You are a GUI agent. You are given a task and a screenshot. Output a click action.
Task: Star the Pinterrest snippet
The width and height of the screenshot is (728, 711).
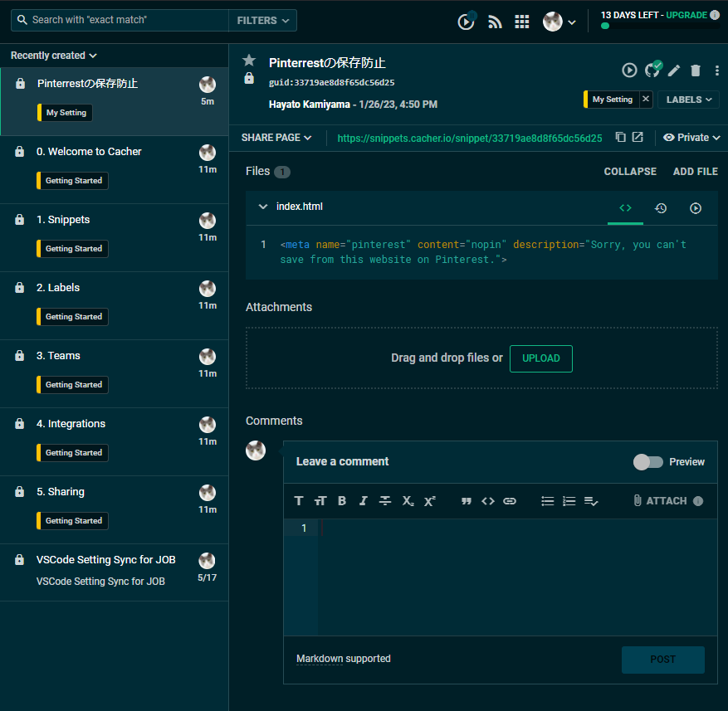(x=249, y=61)
